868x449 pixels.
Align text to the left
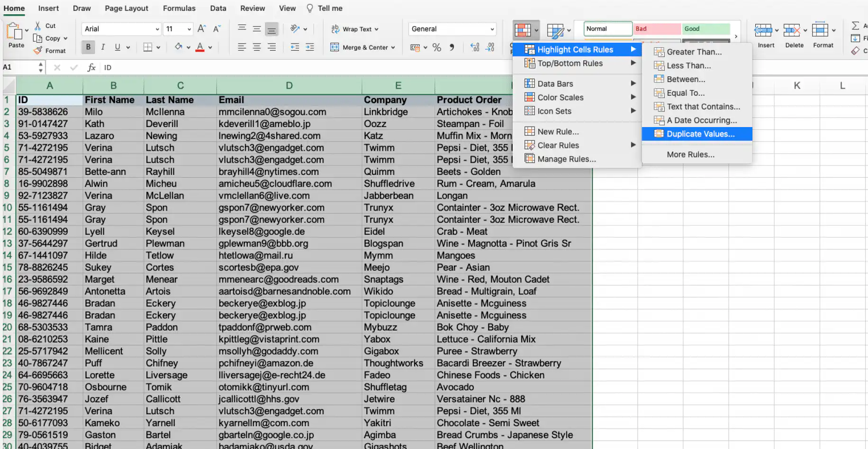(242, 47)
